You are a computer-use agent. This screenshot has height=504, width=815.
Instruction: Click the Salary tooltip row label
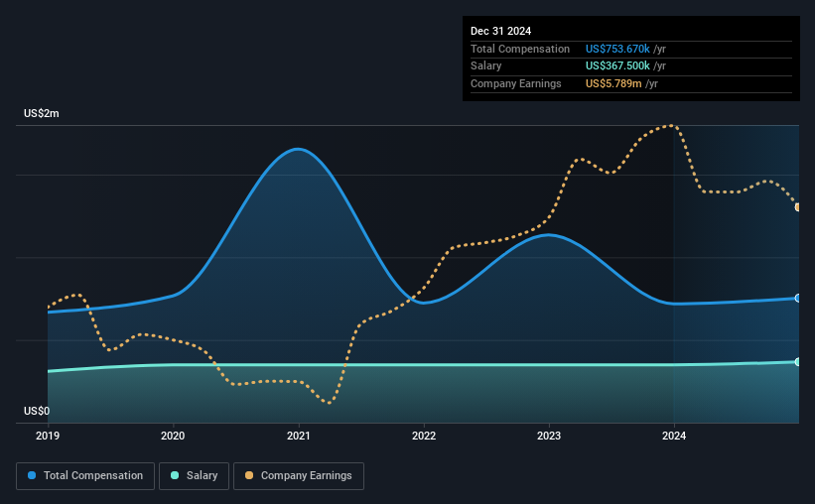486,66
